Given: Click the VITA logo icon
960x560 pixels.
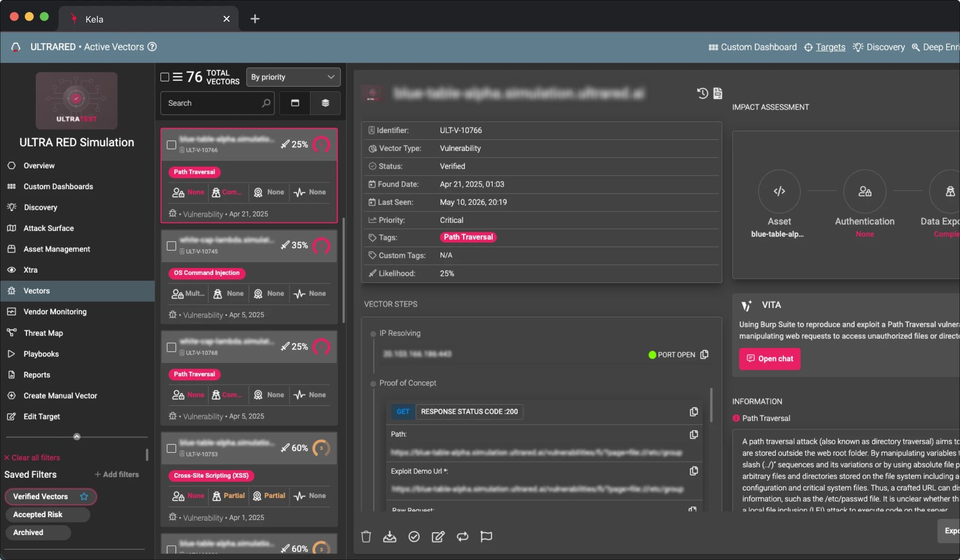Looking at the screenshot, I should 747,306.
